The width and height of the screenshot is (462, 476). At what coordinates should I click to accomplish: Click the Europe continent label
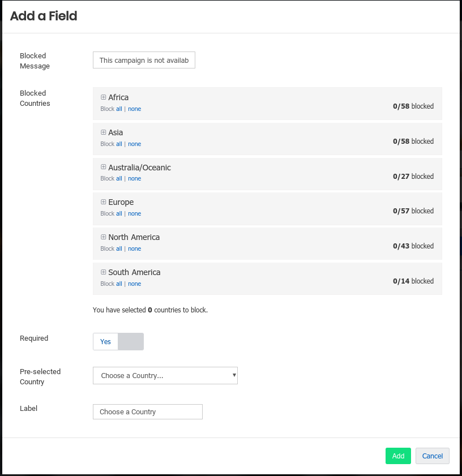pyautogui.click(x=121, y=202)
